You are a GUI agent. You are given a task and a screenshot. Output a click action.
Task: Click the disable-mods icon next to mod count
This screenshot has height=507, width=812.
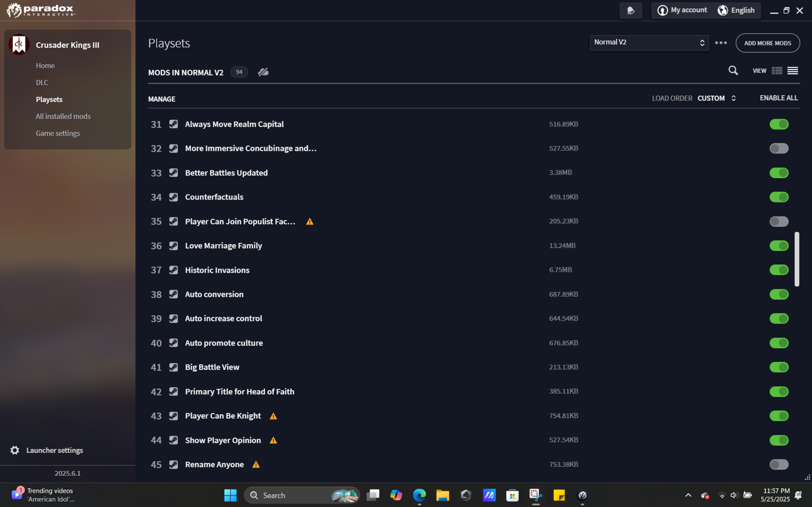coord(263,72)
